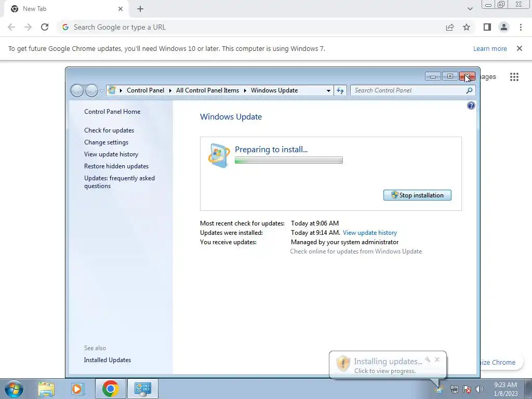
Task: Open network status tray icon
Action: point(454,389)
